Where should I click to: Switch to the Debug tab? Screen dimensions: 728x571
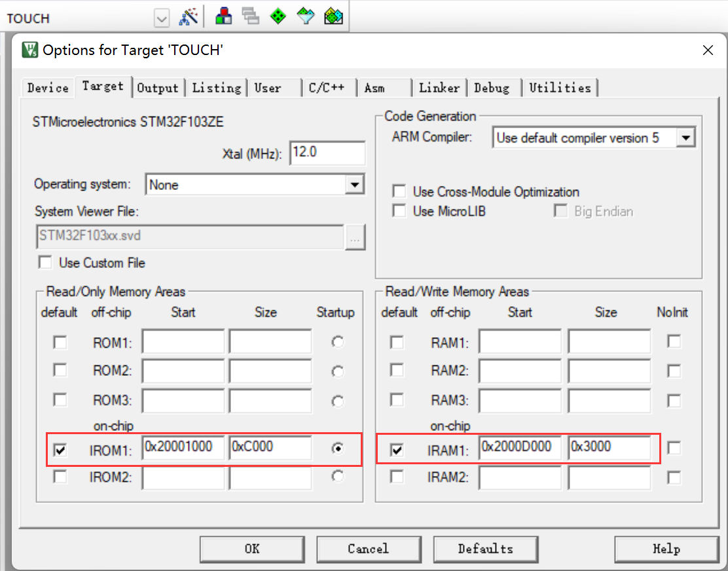coord(492,88)
